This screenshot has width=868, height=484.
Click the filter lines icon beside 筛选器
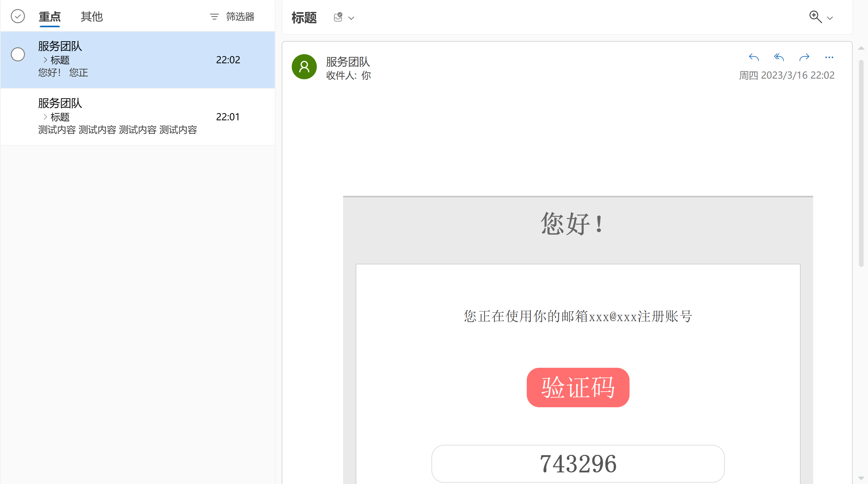214,17
